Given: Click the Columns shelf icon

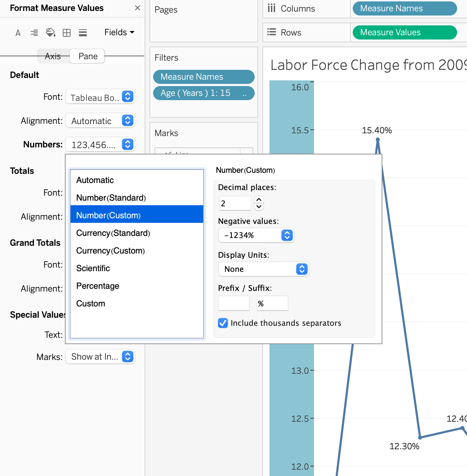Looking at the screenshot, I should pos(271,8).
